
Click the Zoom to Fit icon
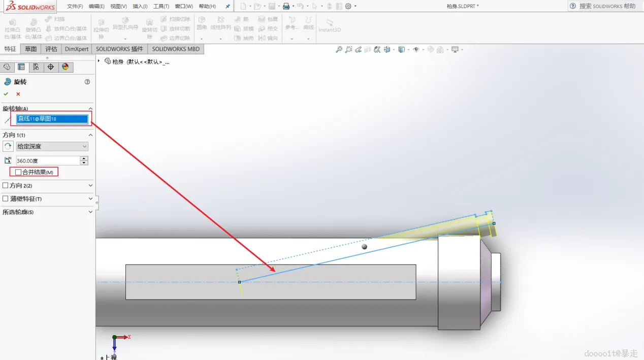pos(339,50)
